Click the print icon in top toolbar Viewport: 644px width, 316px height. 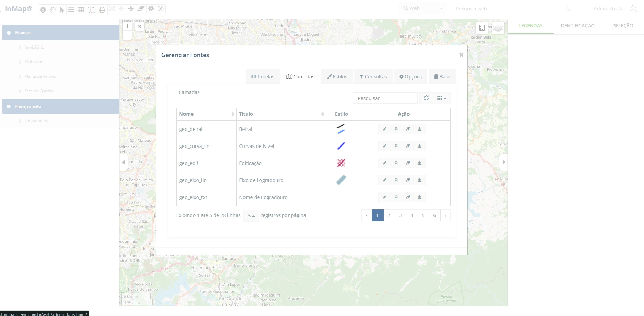102,10
